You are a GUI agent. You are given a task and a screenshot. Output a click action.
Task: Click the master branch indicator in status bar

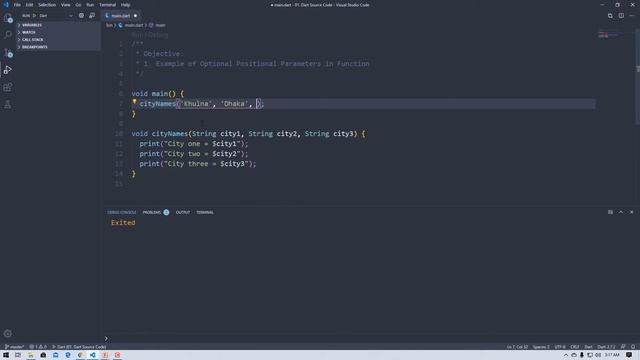coord(14,347)
